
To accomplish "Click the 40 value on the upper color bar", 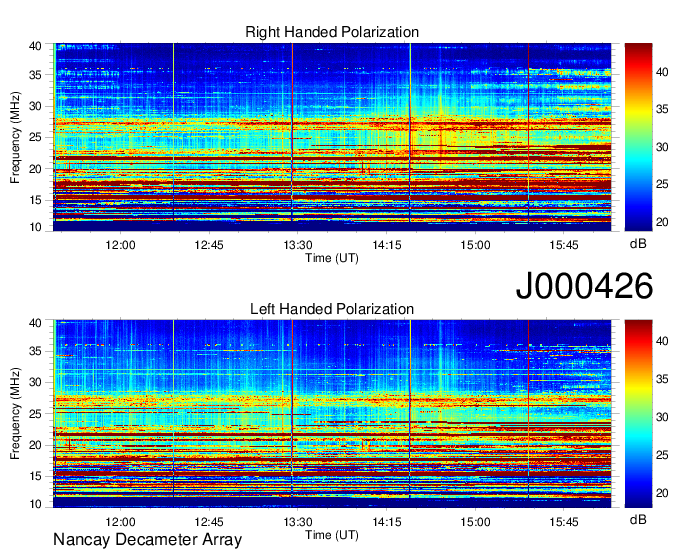I will [x=662, y=72].
